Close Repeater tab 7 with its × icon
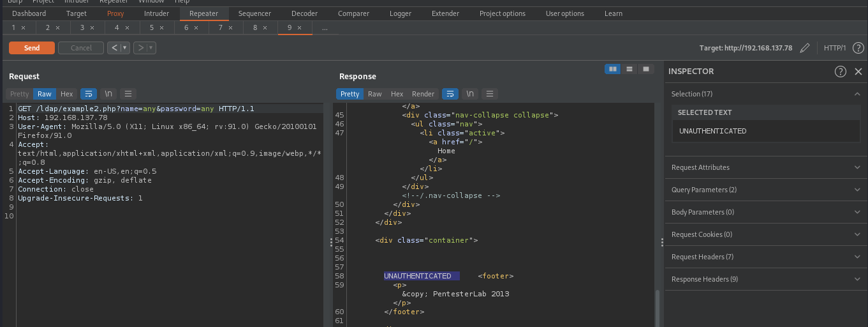Viewport: 868px width, 327px height. tap(230, 28)
